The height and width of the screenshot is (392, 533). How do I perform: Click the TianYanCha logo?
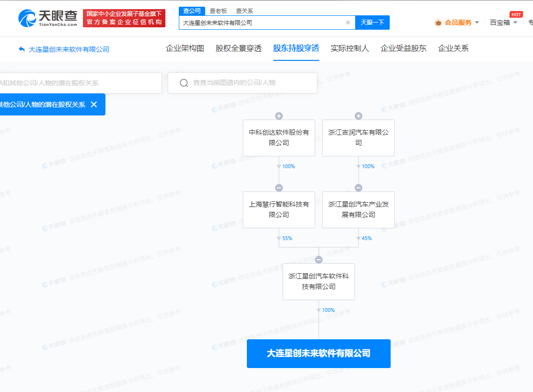(48, 18)
